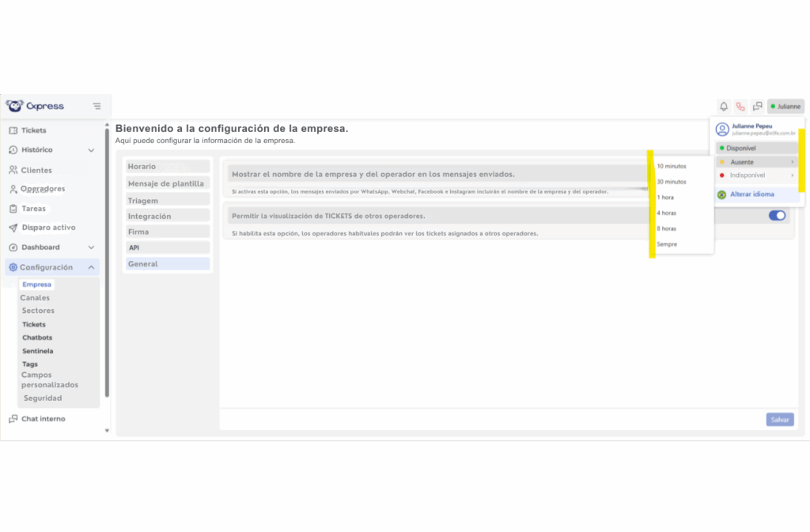Collapse the Configuración section chevron
The width and height of the screenshot is (810, 532).
point(91,267)
